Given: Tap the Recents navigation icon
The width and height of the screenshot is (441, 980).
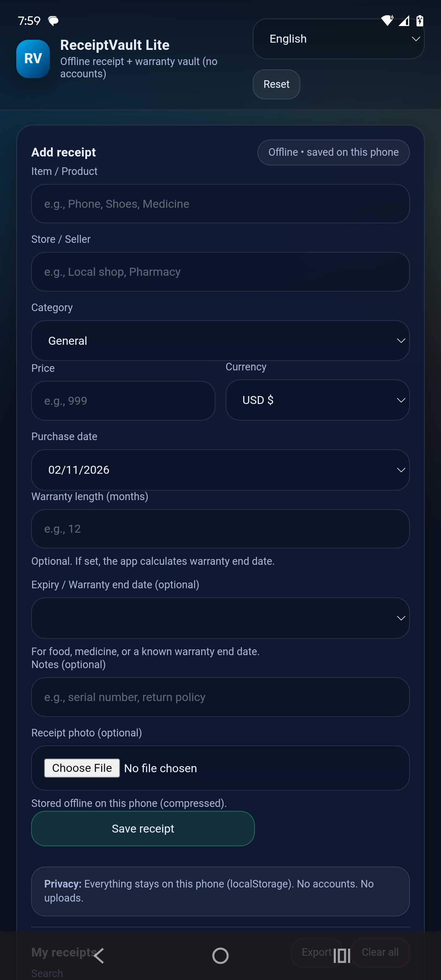Looking at the screenshot, I should coord(341,955).
